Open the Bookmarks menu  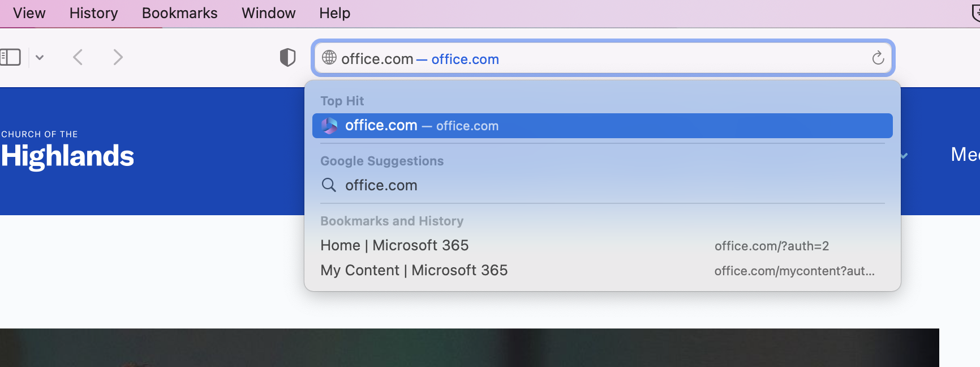[x=179, y=13]
